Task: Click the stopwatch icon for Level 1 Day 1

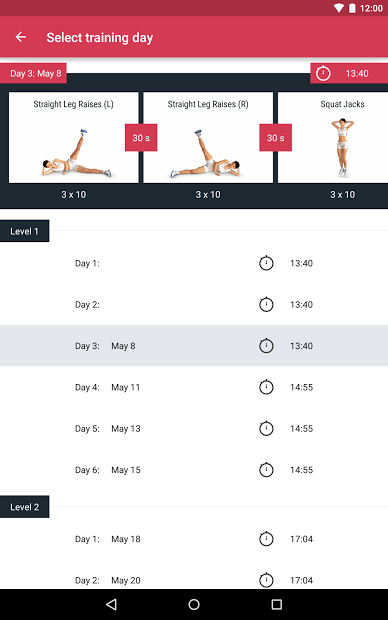Action: pos(266,263)
